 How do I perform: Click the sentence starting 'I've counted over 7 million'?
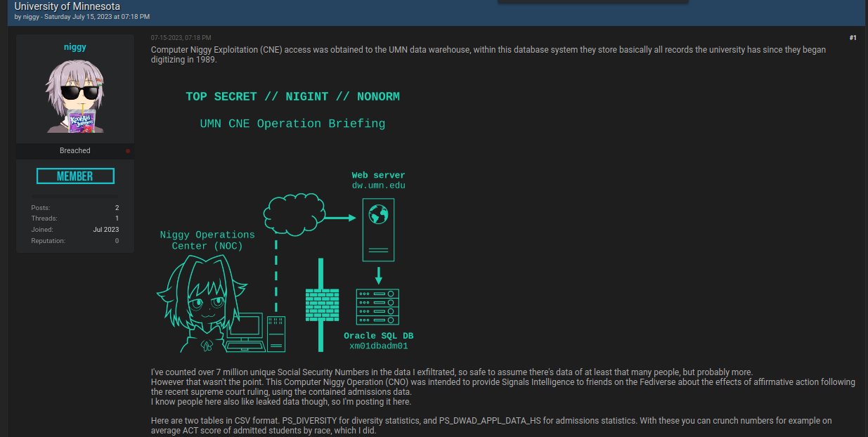click(452, 372)
